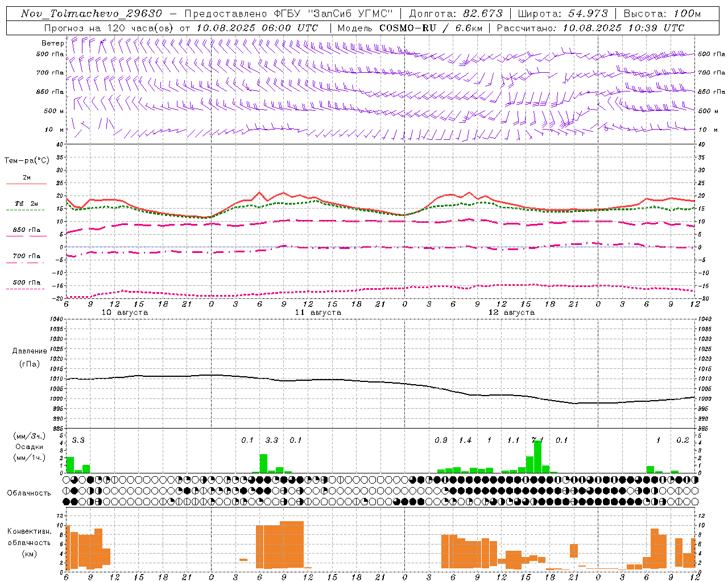Screen dimensions: 728x582
Task: Click the 12 августа date label
Action: [x=511, y=313]
